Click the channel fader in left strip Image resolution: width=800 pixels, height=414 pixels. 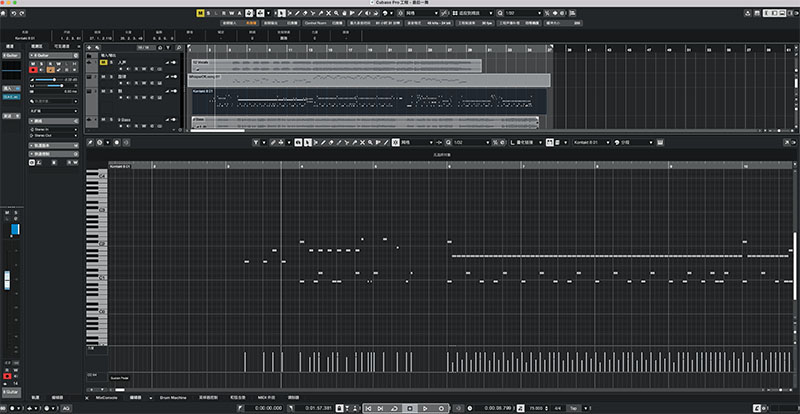point(7,280)
